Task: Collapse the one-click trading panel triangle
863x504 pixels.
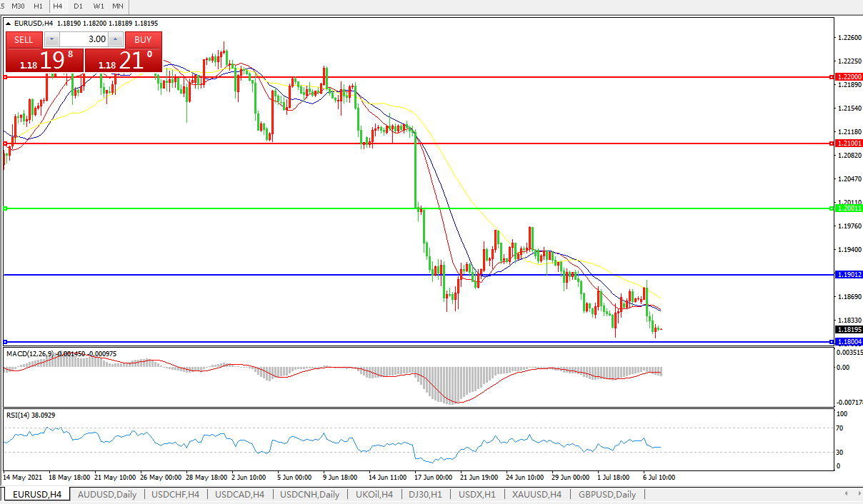Action: tap(8, 23)
